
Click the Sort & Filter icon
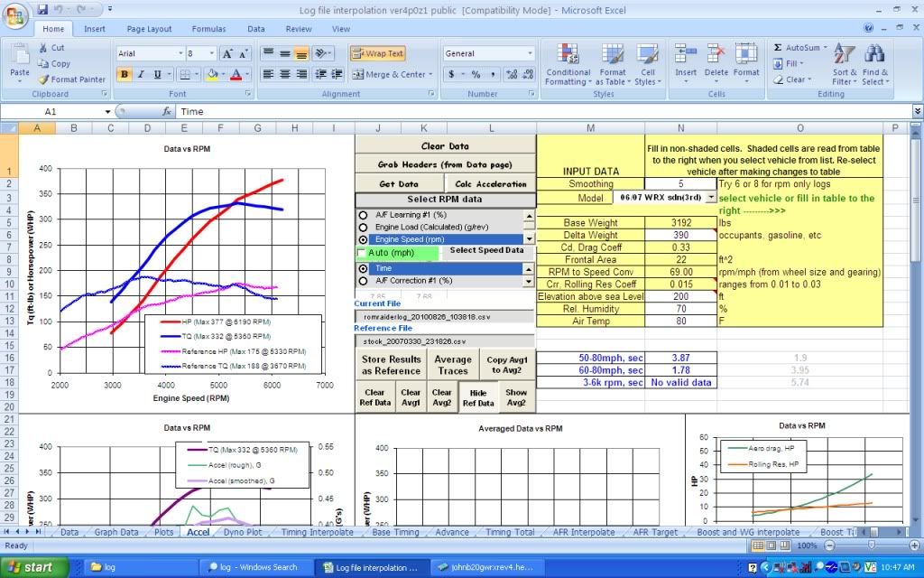coord(845,64)
